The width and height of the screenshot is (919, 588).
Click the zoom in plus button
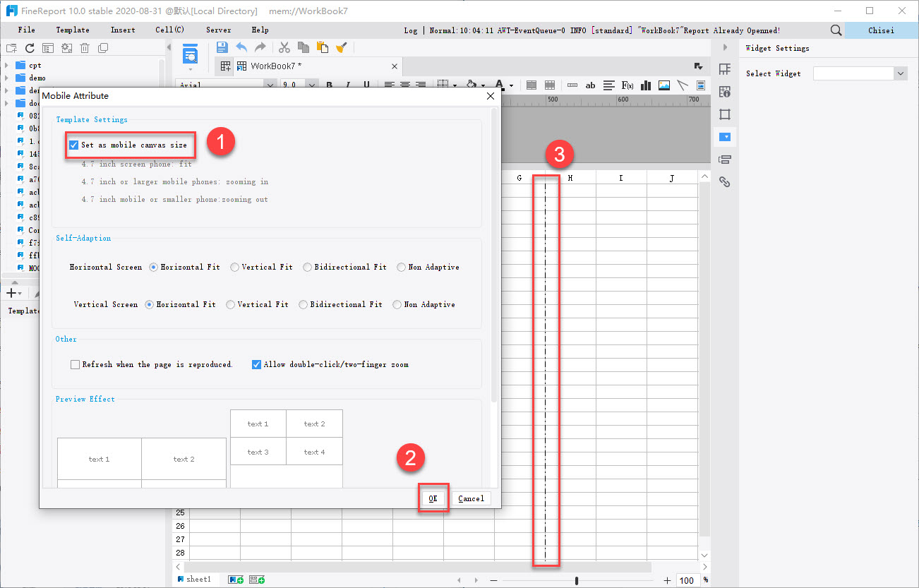pos(667,580)
